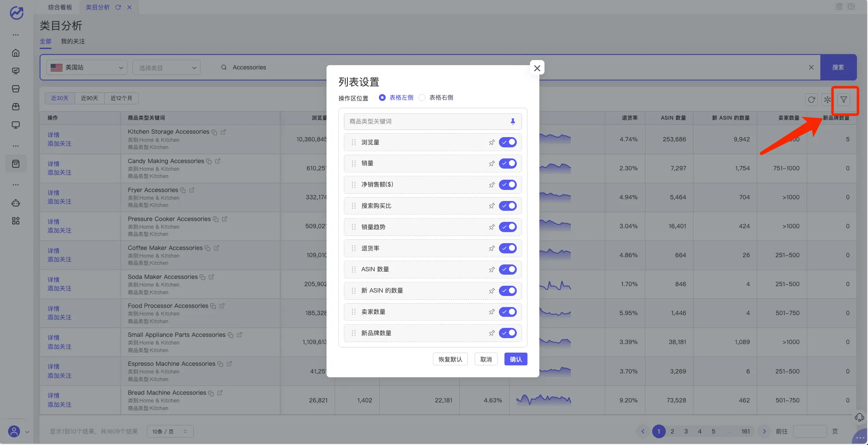Click 添加关注 for Fryer Accessories
868x445 pixels.
[60, 201]
